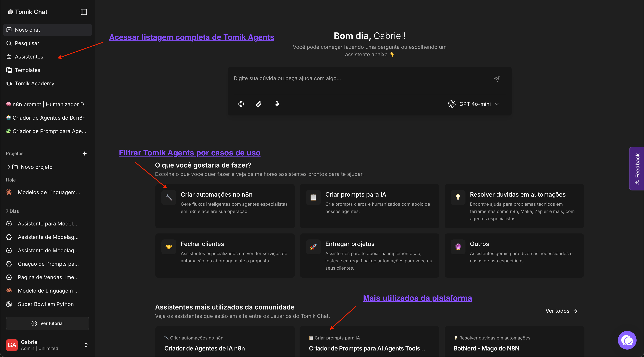The width and height of the screenshot is (644, 357).
Task: Click the send message arrow icon
Action: (x=497, y=79)
